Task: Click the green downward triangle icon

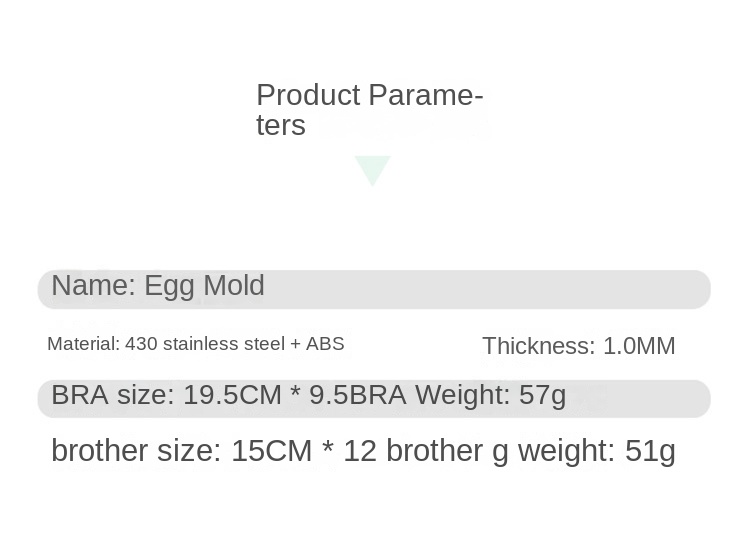Action: point(372,169)
